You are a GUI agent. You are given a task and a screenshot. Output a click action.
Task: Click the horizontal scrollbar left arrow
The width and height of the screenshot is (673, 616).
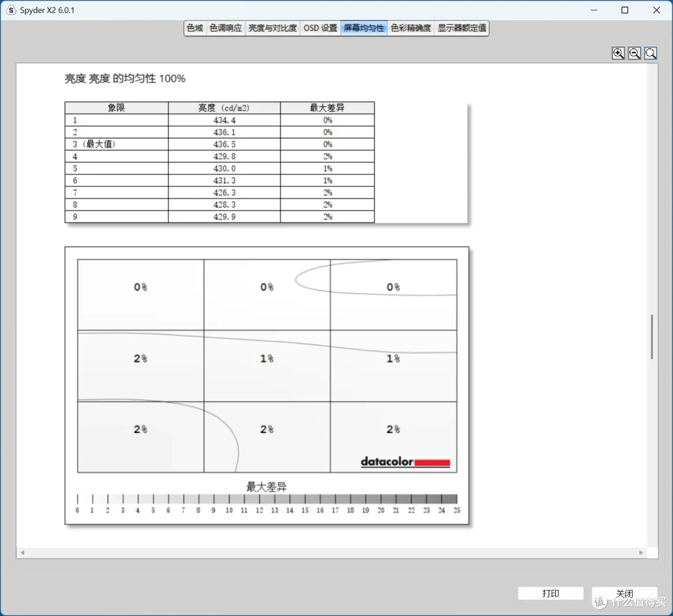(22, 552)
